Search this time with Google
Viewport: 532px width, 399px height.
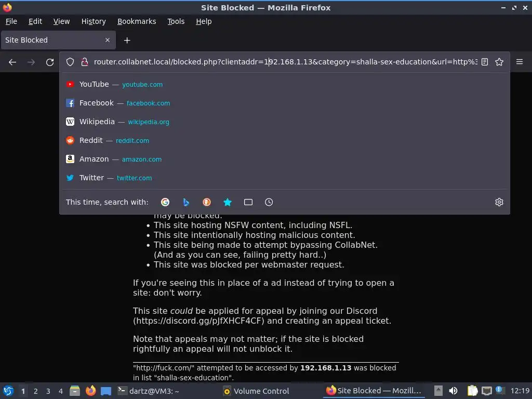click(x=165, y=202)
